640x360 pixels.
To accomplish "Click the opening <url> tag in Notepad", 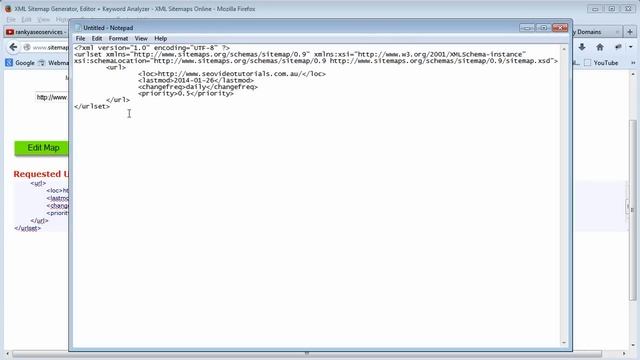I will click(116, 67).
